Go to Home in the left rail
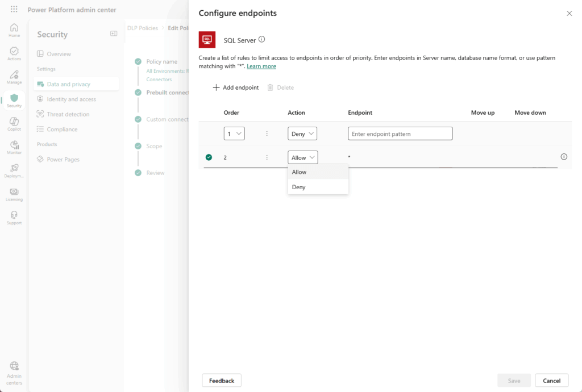Image resolution: width=582 pixels, height=392 pixels. (14, 31)
